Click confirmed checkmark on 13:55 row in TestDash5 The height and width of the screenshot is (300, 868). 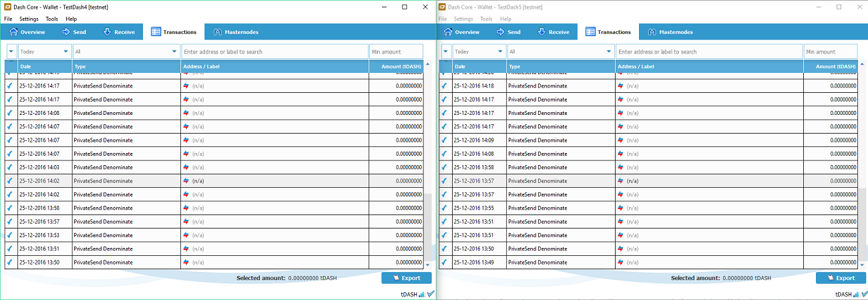(x=443, y=208)
